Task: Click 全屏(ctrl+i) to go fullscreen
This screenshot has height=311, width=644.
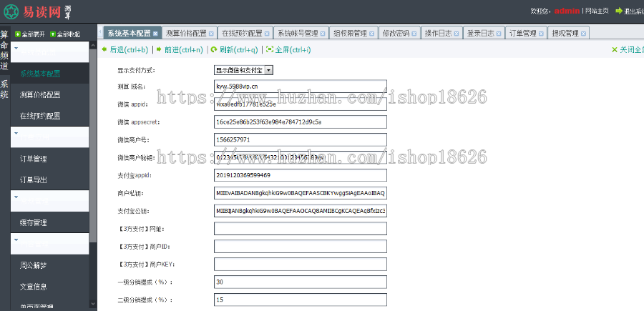Action: point(293,50)
